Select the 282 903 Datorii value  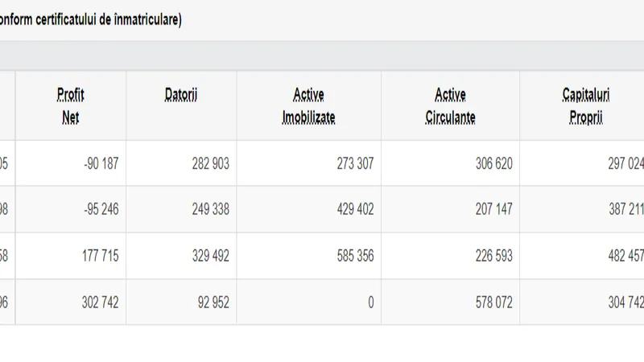(211, 164)
